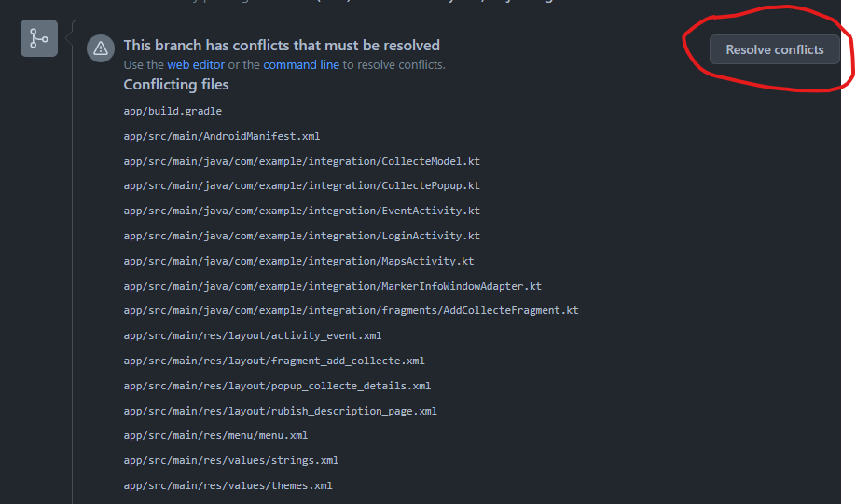856x504 pixels.
Task: Click the Conflicting files heading
Action: (176, 85)
